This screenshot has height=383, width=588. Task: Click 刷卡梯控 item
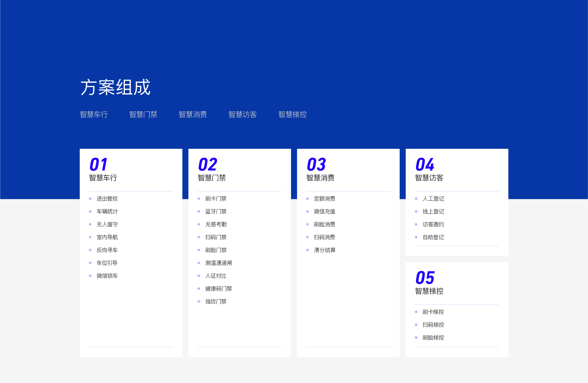433,312
